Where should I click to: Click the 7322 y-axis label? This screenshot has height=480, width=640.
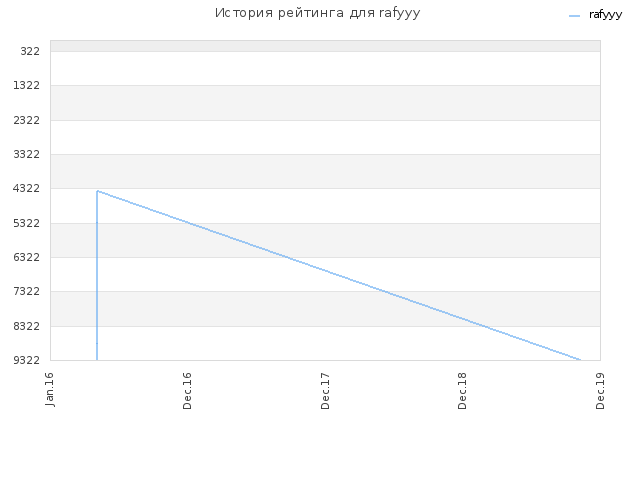click(x=27, y=291)
